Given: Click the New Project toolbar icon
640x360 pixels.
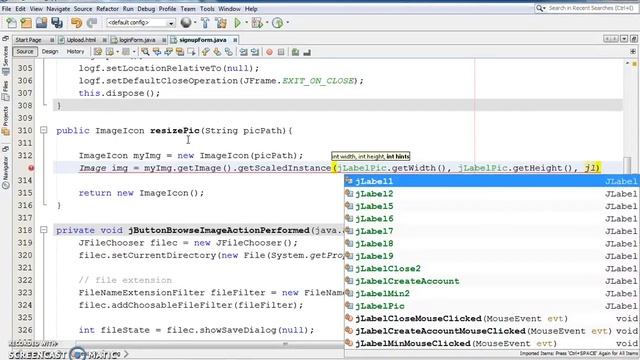Looking at the screenshot, I should coord(27,23).
